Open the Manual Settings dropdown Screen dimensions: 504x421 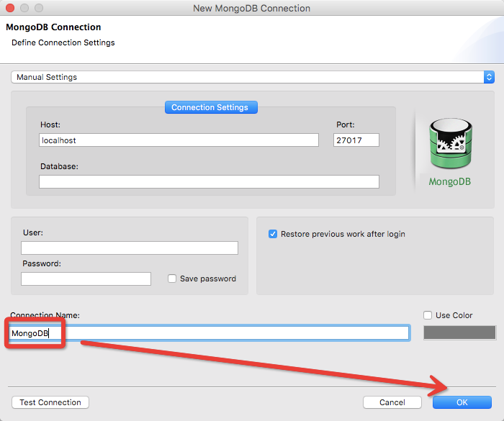point(253,77)
